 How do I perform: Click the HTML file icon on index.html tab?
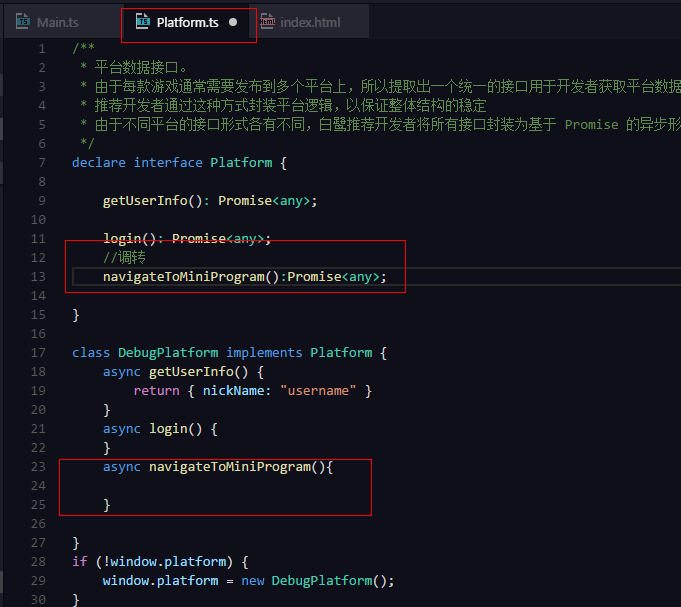coord(267,22)
